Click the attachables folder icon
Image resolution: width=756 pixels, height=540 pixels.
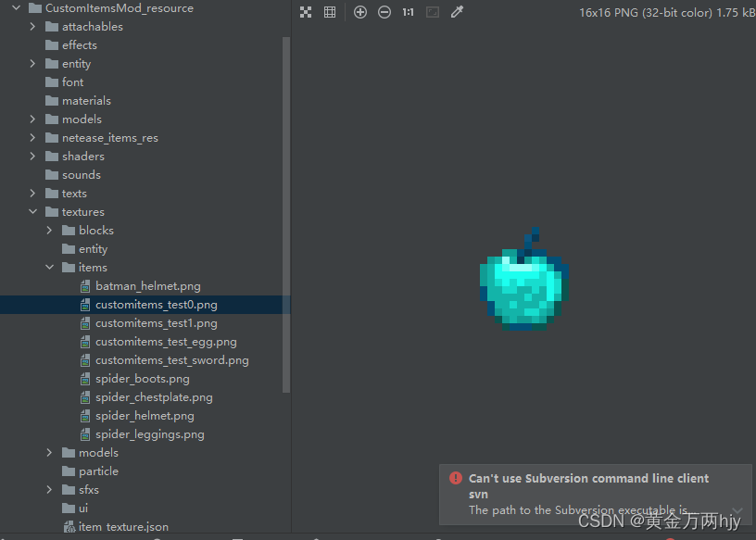pyautogui.click(x=52, y=27)
